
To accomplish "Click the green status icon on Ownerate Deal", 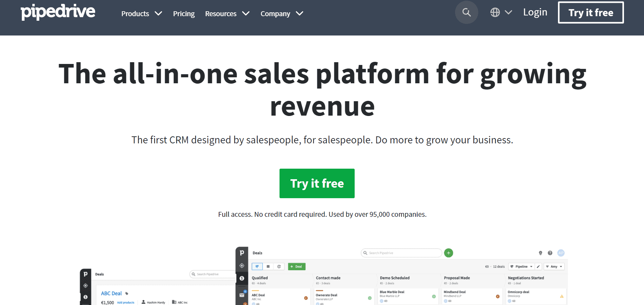I will tap(370, 298).
